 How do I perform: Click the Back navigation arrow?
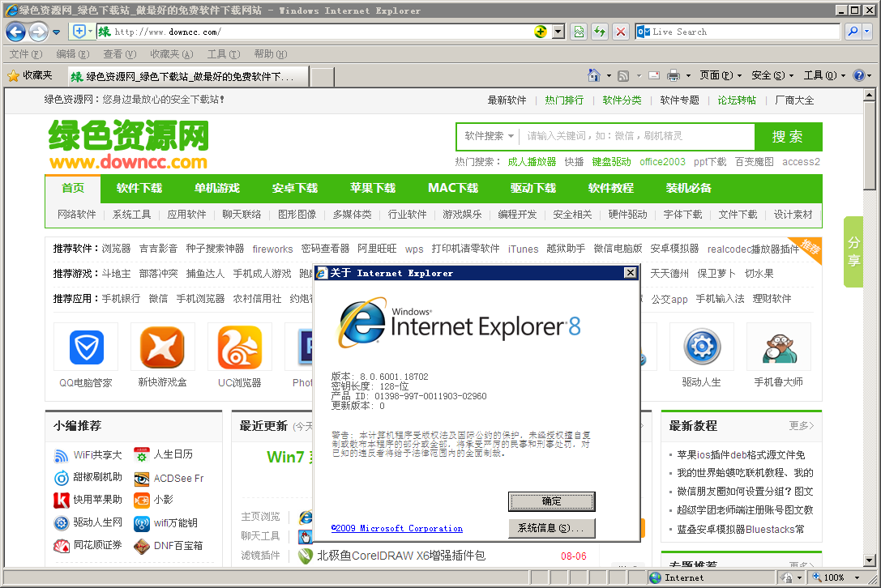coord(16,32)
